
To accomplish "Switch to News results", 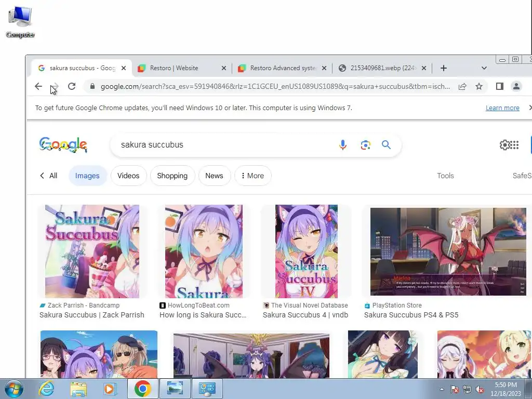I will pyautogui.click(x=214, y=176).
